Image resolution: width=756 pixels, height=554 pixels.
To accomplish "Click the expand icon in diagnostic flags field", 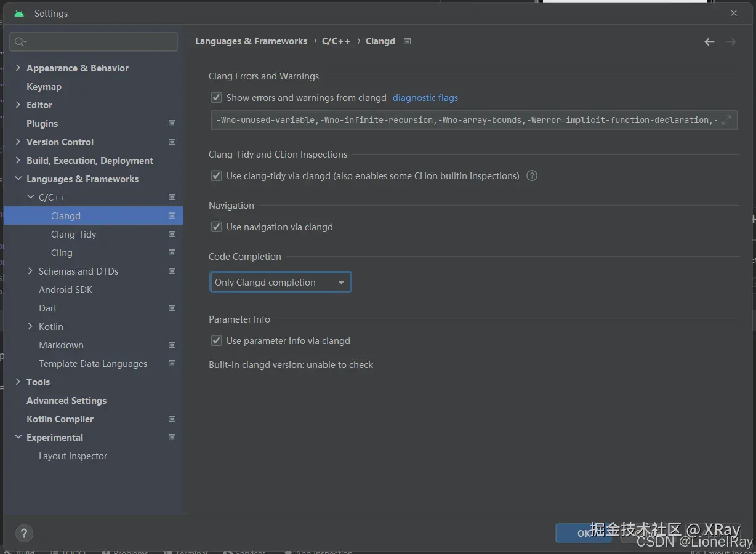I will click(726, 120).
